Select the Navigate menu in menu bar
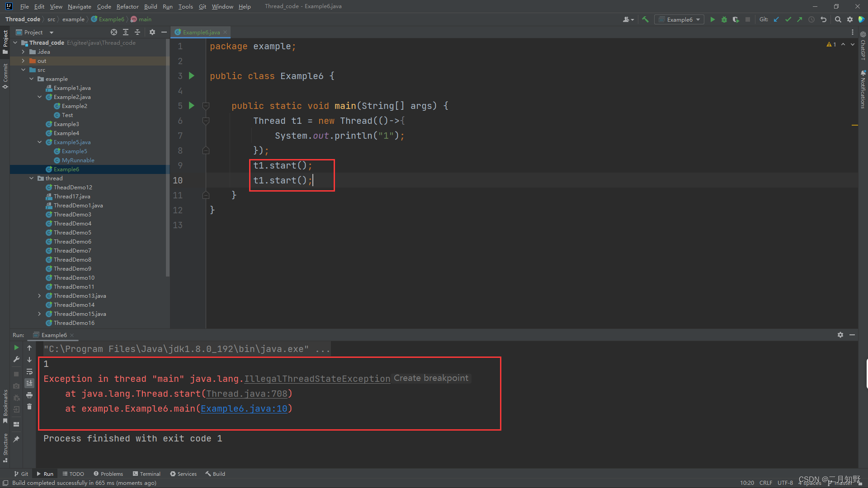Screen dimensions: 868x488 tap(79, 6)
